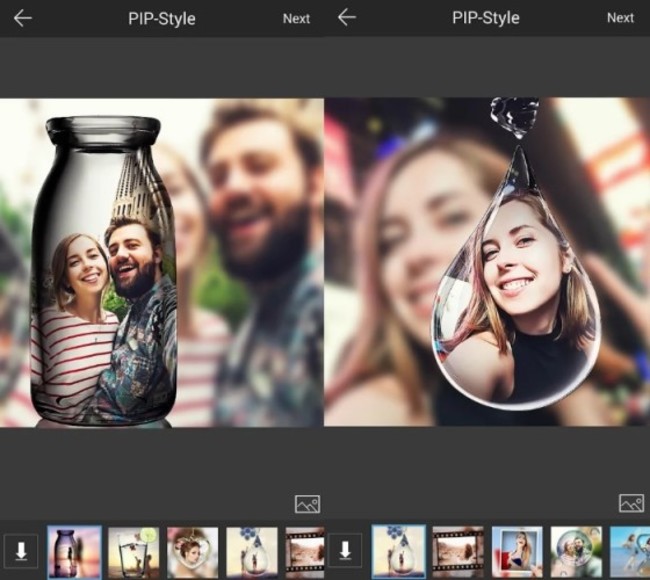Choose the drinking glass with lime frame

point(134,552)
